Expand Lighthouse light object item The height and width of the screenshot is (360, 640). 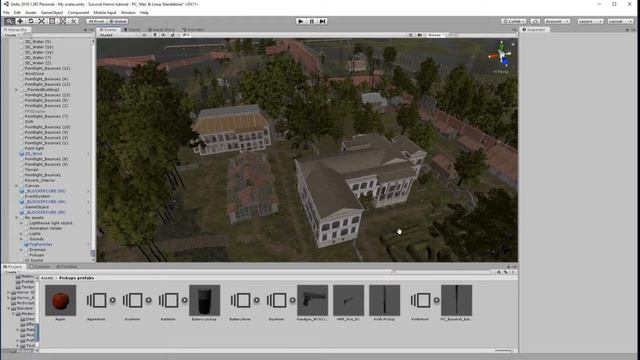[21, 223]
